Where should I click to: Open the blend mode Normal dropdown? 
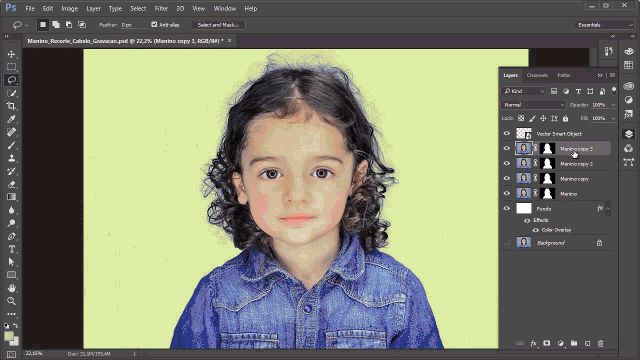(x=533, y=105)
